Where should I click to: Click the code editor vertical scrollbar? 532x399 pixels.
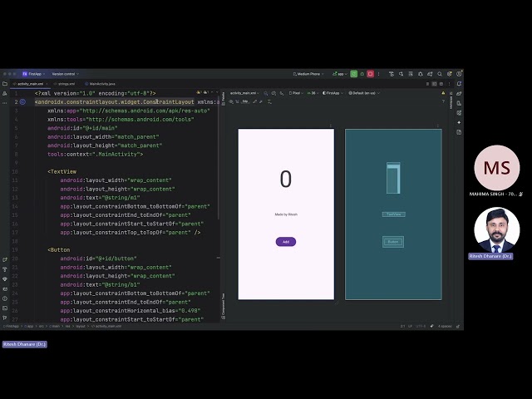pyautogui.click(x=219, y=156)
